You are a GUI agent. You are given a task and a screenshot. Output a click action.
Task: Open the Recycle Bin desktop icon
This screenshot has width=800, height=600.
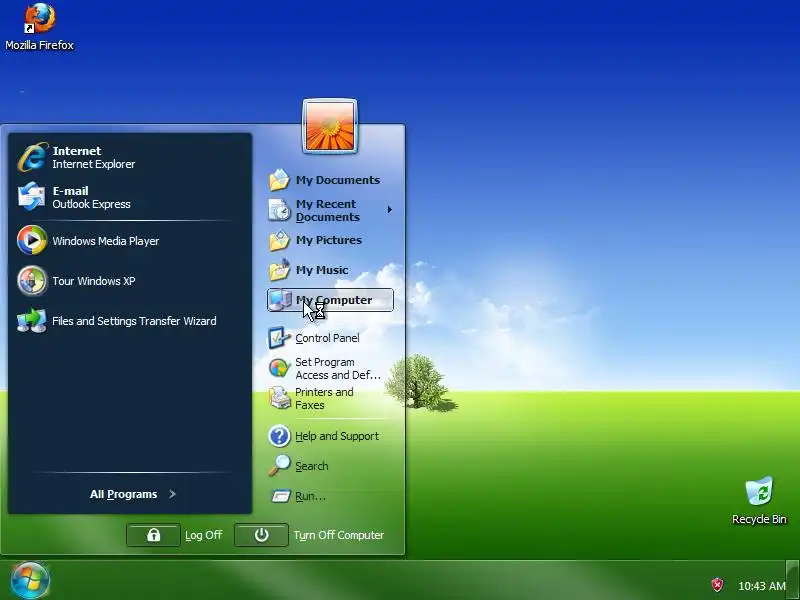[759, 492]
